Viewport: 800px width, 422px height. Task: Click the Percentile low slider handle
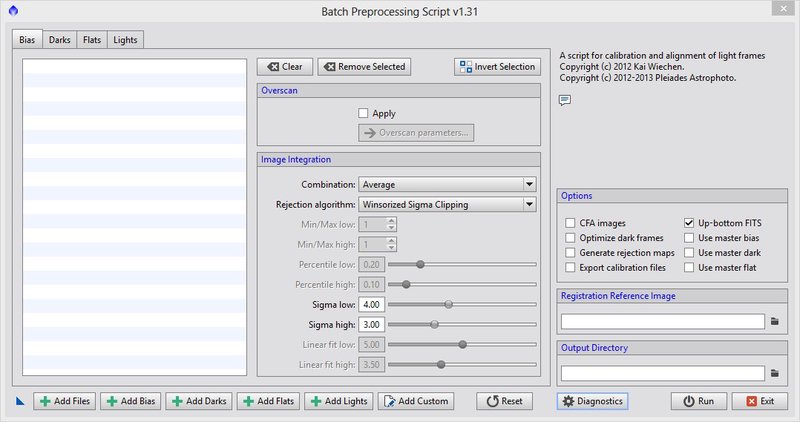click(420, 264)
